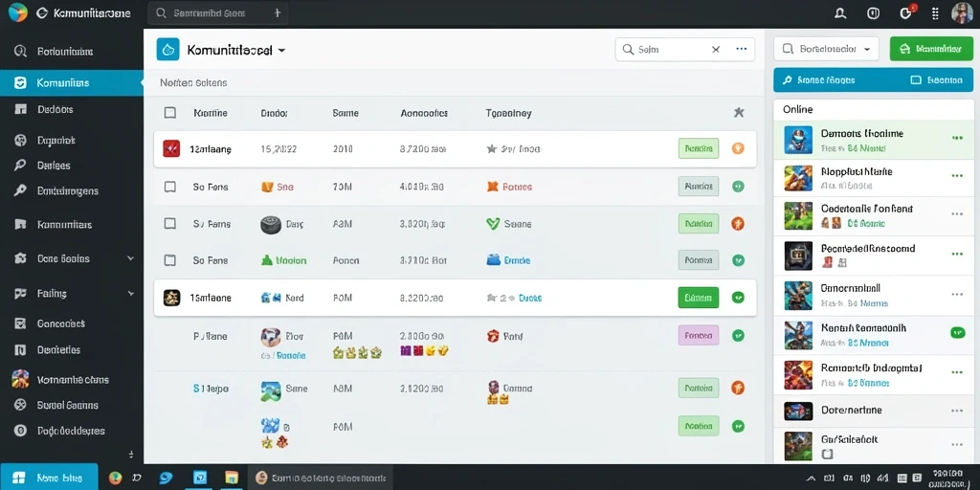The width and height of the screenshot is (980, 490).
Task: Toggle the green pill switch in the Online list
Action: coord(957,332)
